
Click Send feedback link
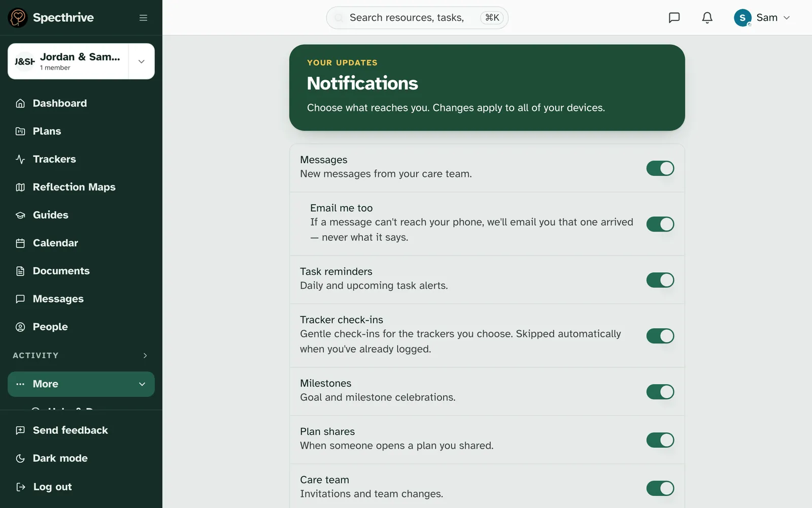point(81,431)
